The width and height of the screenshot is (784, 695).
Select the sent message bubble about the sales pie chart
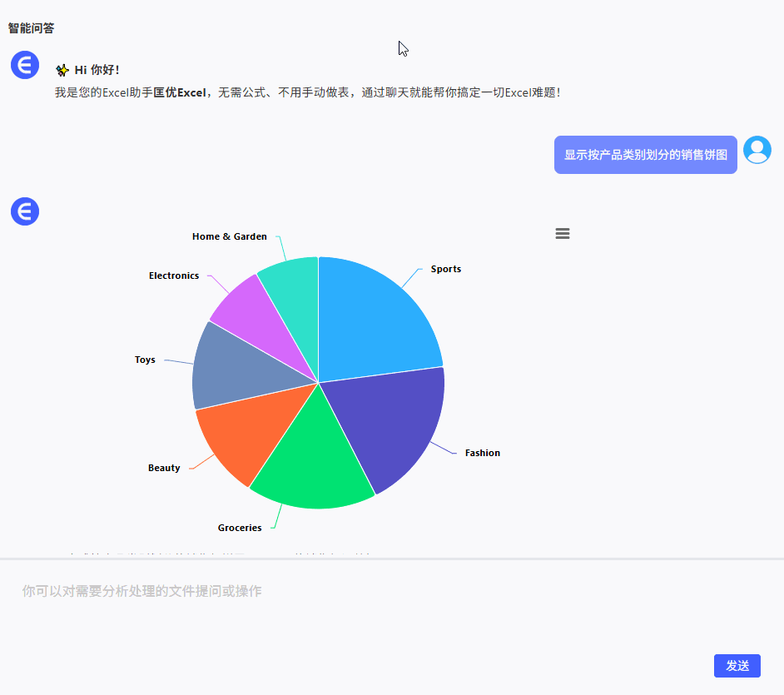pos(646,155)
